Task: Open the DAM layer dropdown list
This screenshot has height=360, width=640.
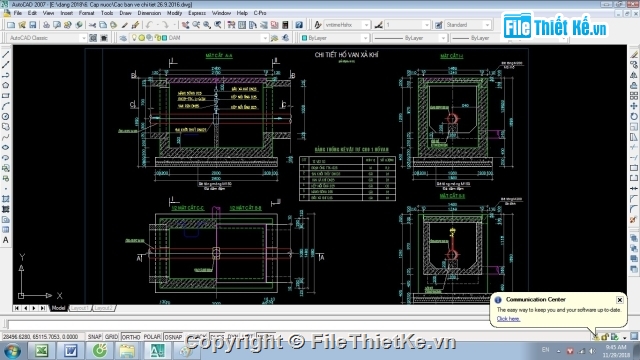Action: pyautogui.click(x=264, y=38)
